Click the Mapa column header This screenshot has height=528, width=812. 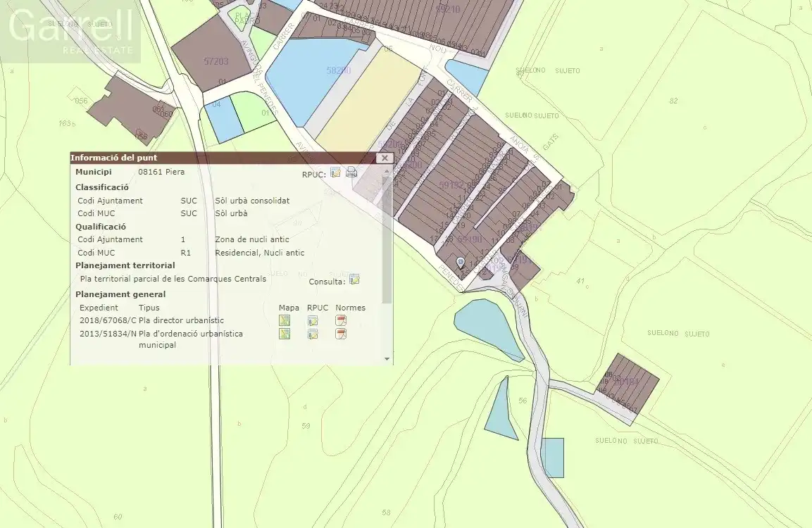click(x=289, y=308)
